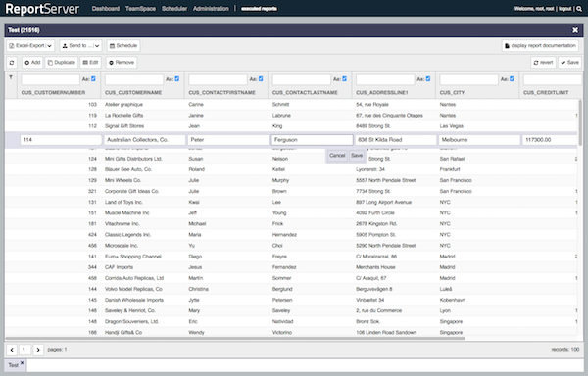Image resolution: width=588 pixels, height=376 pixels.
Task: Open display report documentation
Action: click(x=540, y=46)
